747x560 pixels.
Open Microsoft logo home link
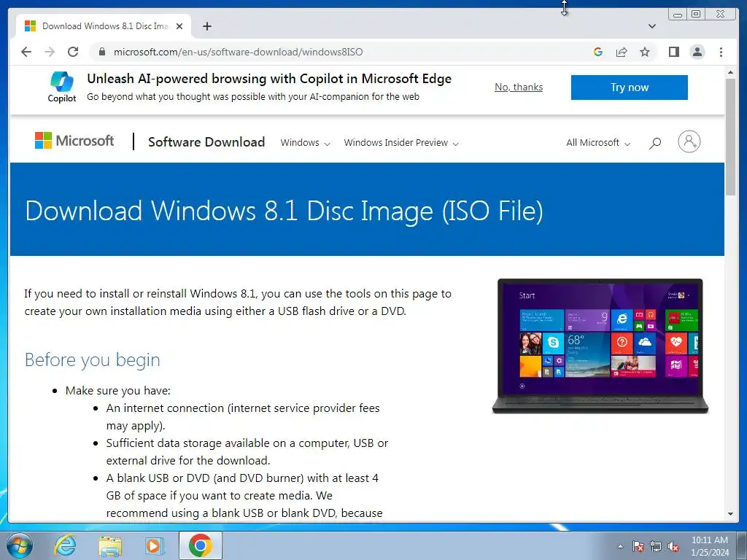tap(74, 141)
